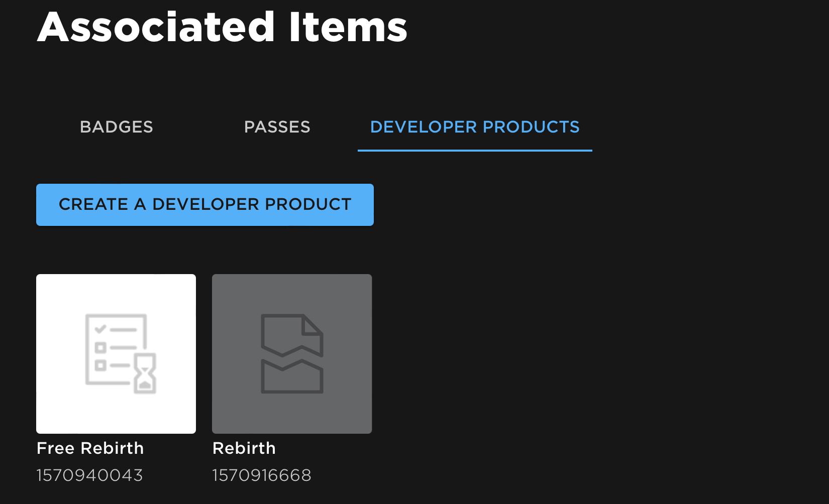Click the Associated Items page heading
Image resolution: width=829 pixels, height=504 pixels.
[221, 28]
